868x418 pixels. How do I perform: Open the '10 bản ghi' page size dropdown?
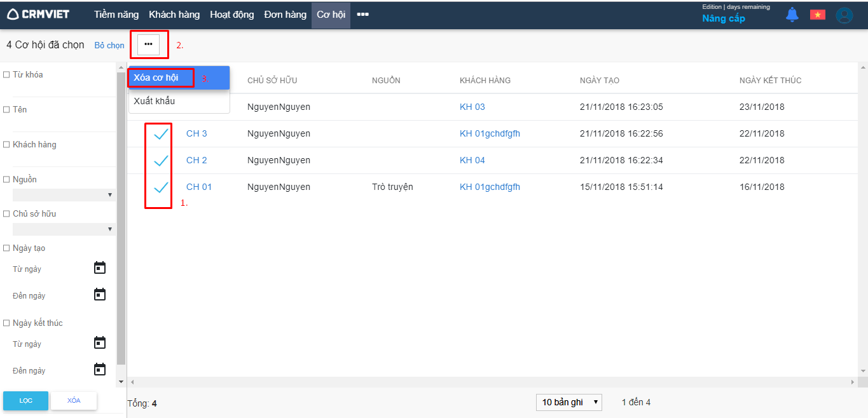pyautogui.click(x=568, y=402)
